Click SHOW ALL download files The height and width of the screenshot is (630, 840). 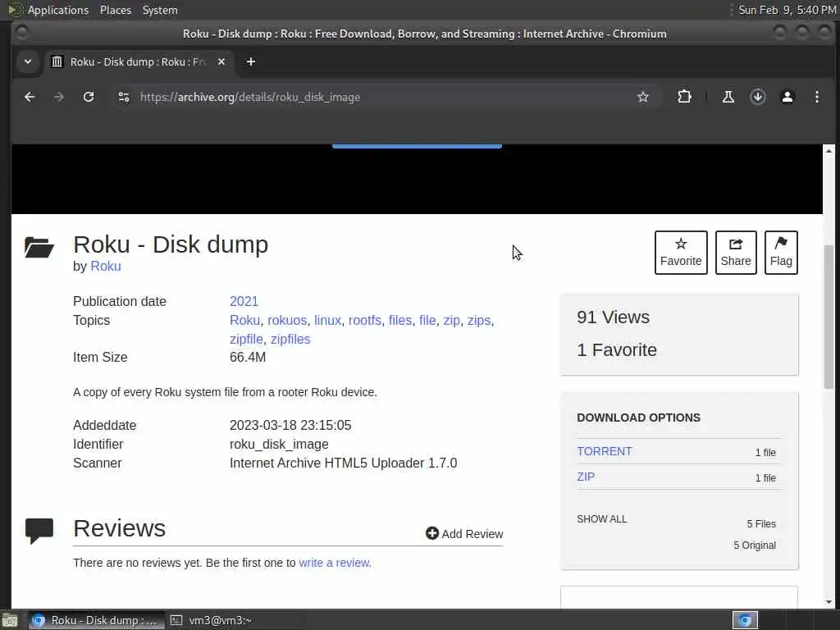coord(601,519)
